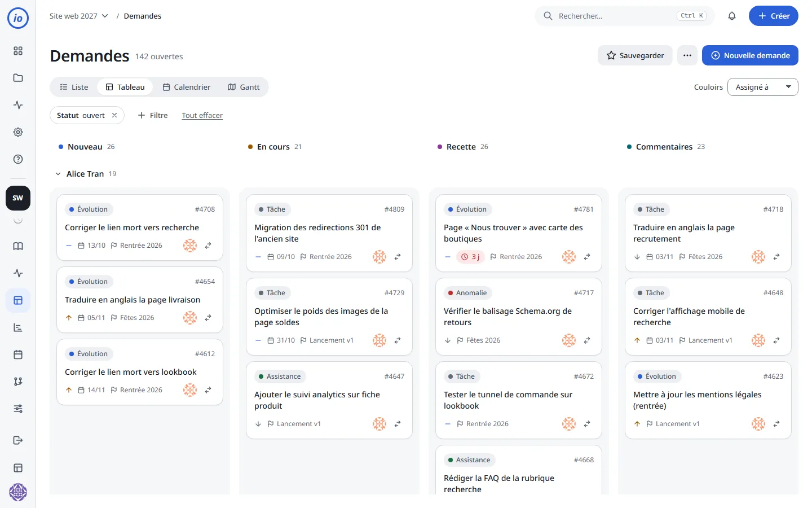The width and height of the screenshot is (812, 508).
Task: Click the user avatar at sidebar bottom
Action: (x=18, y=492)
